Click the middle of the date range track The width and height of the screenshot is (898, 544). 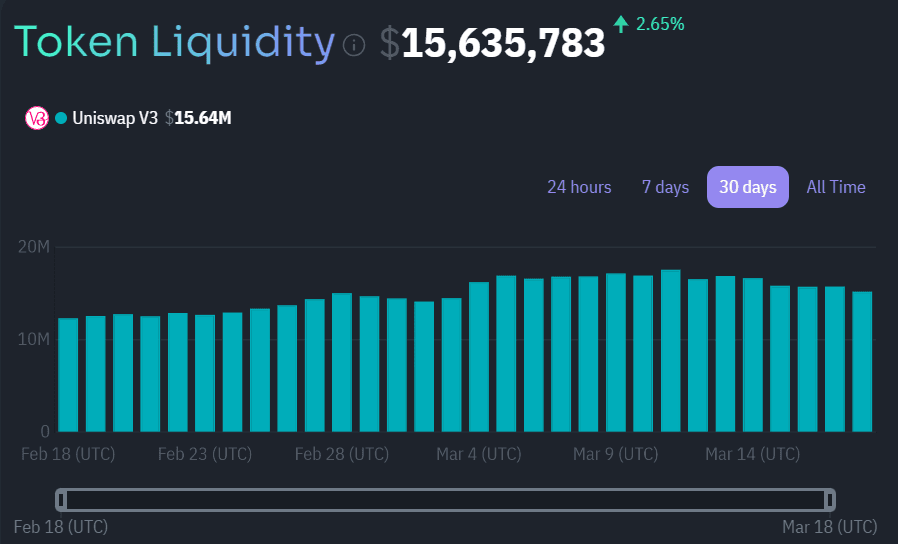tap(445, 499)
